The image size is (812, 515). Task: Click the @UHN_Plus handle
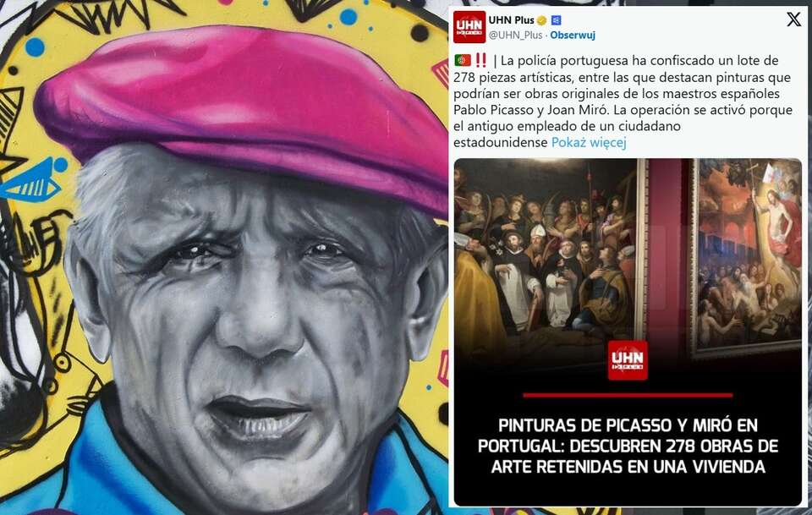point(515,36)
